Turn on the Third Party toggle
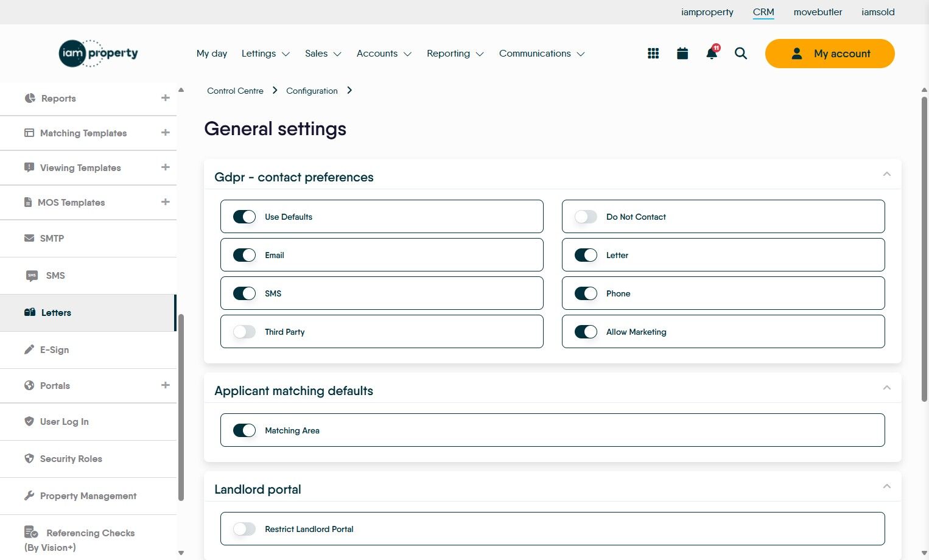 pyautogui.click(x=244, y=332)
